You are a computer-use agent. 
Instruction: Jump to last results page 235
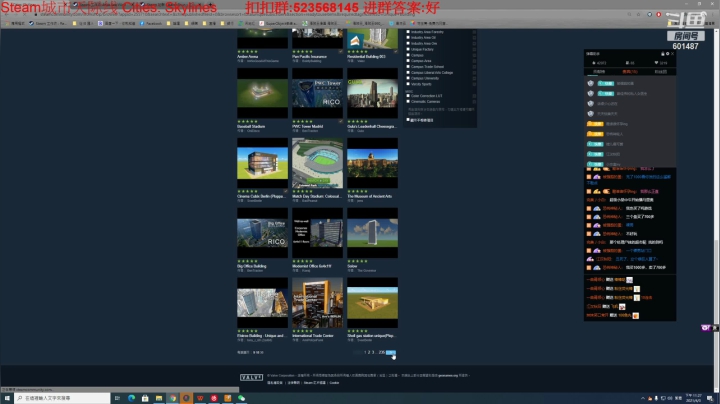coord(382,352)
